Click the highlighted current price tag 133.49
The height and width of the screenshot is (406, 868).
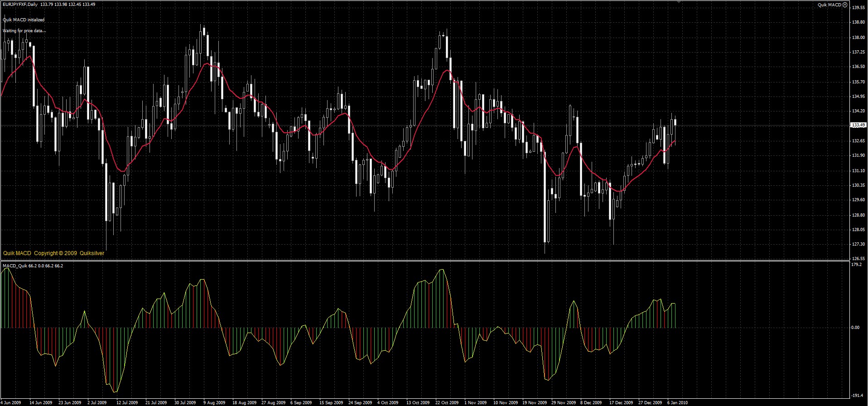(858, 125)
